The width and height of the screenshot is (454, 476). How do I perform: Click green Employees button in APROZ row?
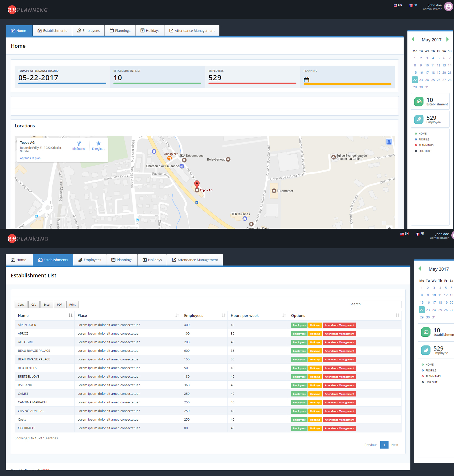click(x=299, y=334)
